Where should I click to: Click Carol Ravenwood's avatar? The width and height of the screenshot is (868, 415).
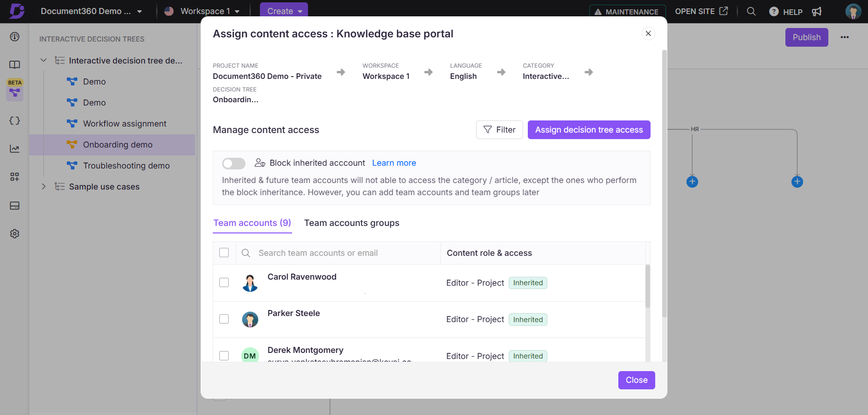click(x=250, y=283)
